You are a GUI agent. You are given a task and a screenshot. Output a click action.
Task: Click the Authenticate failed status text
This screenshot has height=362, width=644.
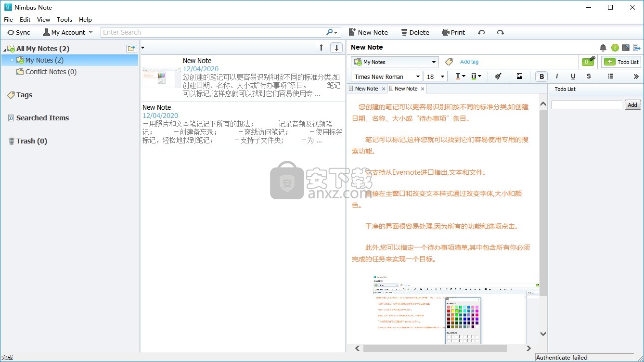click(x=562, y=358)
